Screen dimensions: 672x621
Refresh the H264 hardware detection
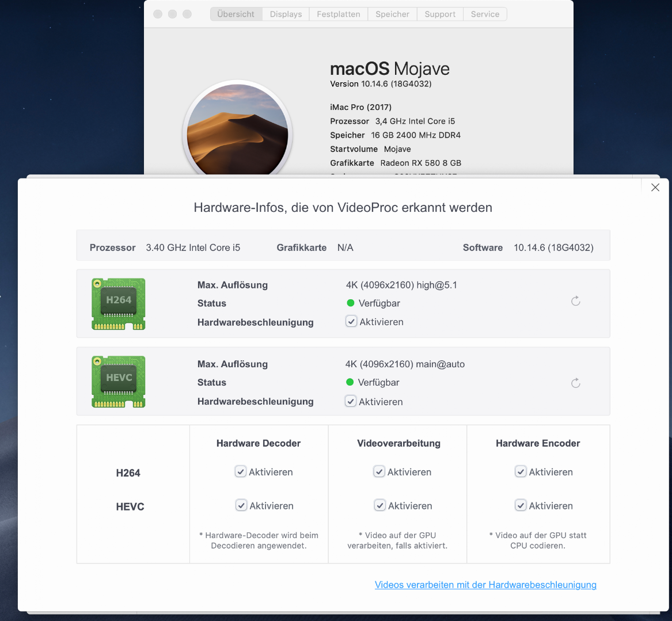coord(576,301)
